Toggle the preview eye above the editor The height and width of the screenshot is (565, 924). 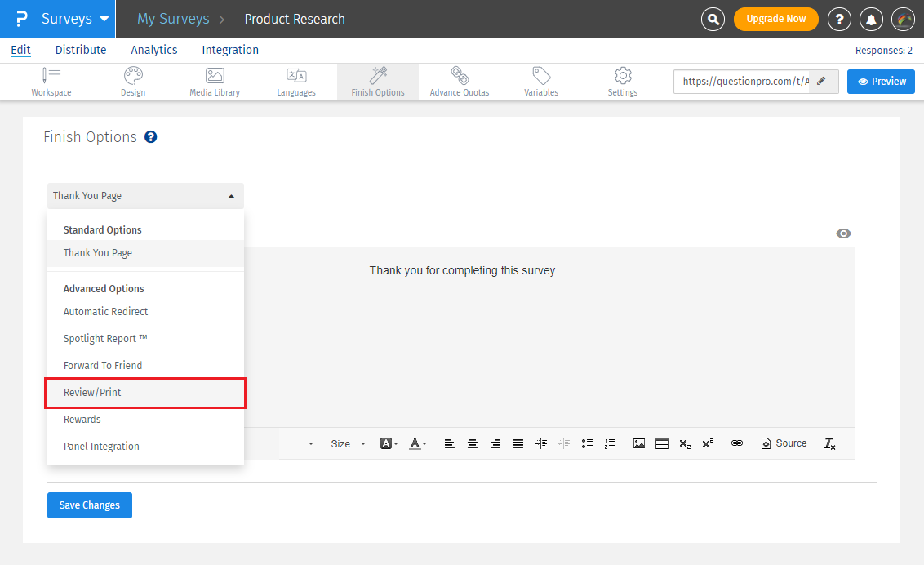[x=843, y=234]
